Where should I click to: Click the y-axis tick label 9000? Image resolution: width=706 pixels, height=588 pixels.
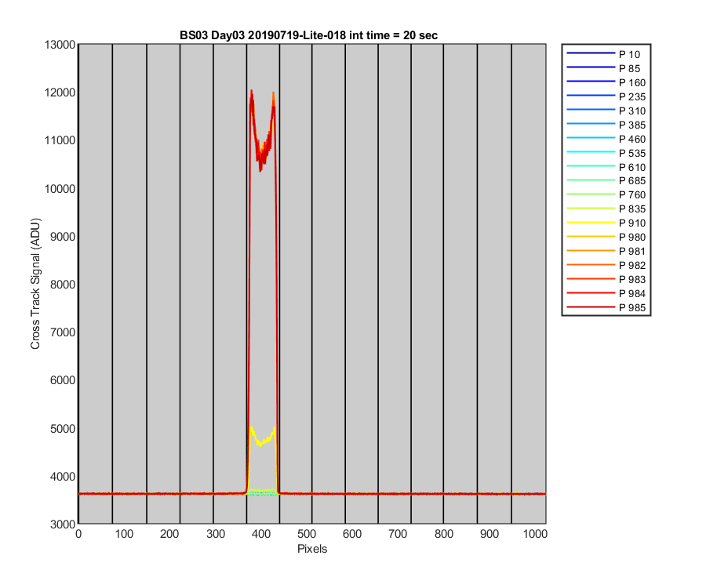pos(63,237)
